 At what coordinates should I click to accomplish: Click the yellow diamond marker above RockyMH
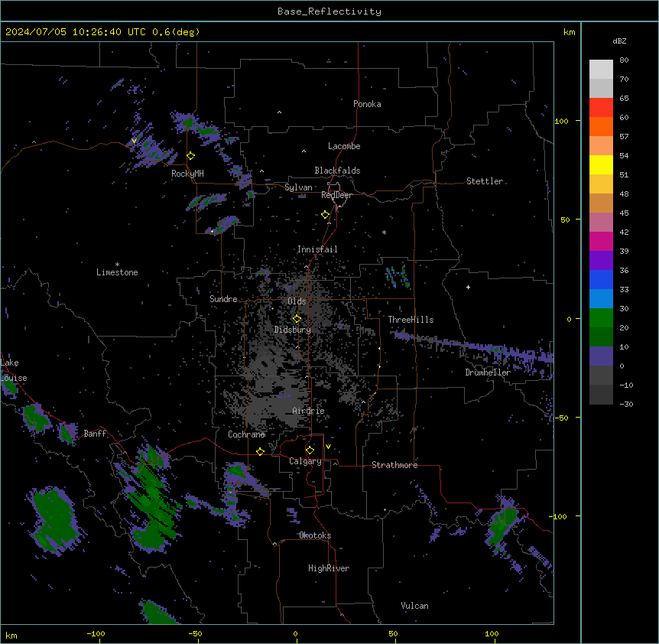pos(191,156)
